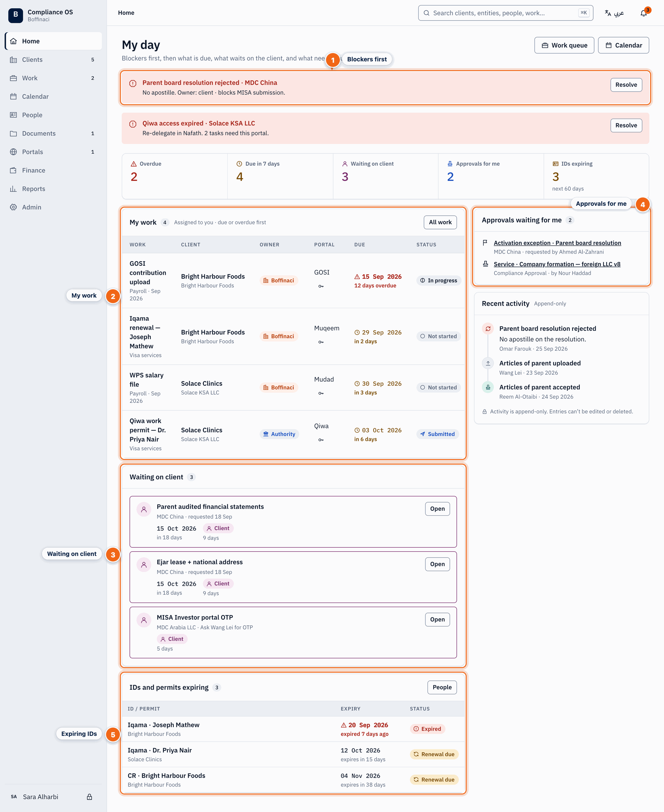Open Work in the sidebar
Viewport: 664px width, 812px height.
54,78
